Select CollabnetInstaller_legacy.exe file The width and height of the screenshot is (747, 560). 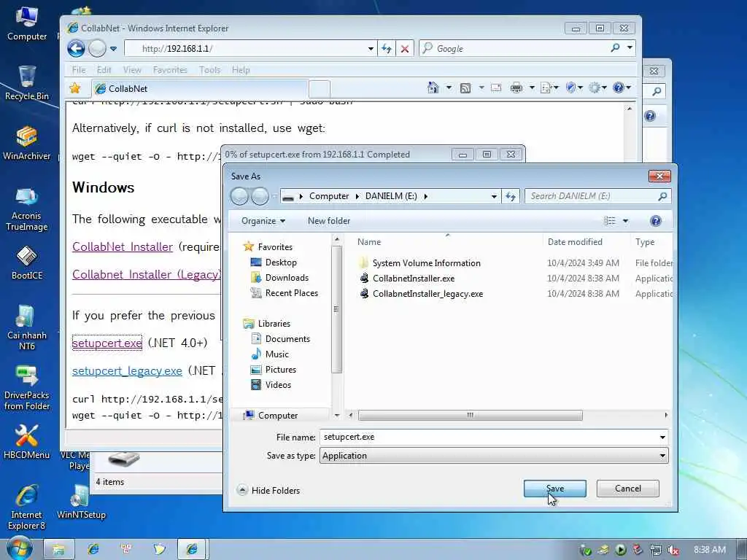tap(427, 294)
